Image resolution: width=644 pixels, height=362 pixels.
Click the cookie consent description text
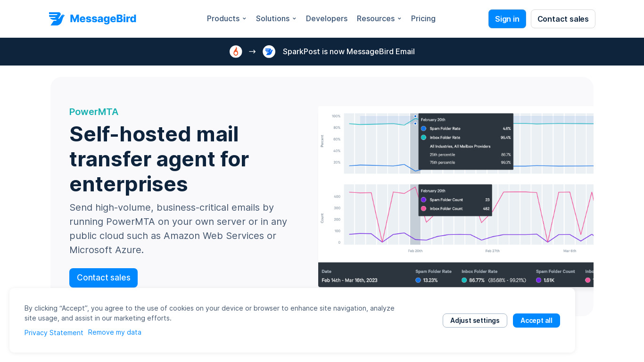[210, 313]
